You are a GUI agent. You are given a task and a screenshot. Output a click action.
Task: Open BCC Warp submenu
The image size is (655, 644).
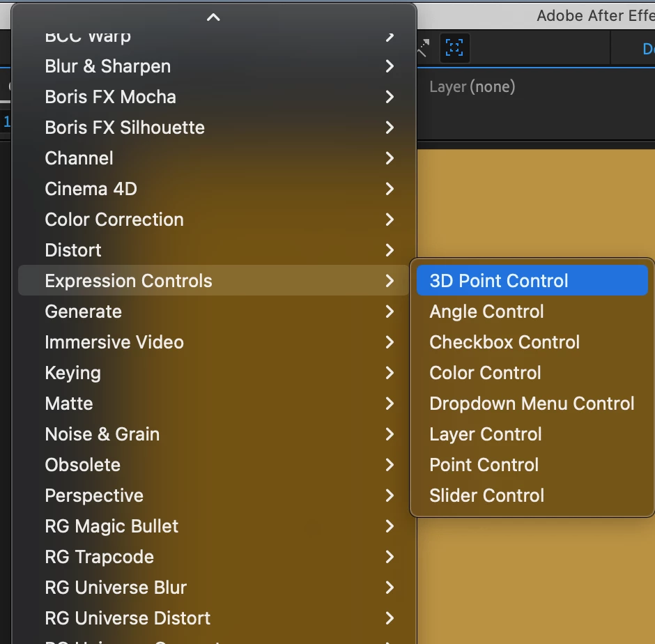(x=213, y=38)
